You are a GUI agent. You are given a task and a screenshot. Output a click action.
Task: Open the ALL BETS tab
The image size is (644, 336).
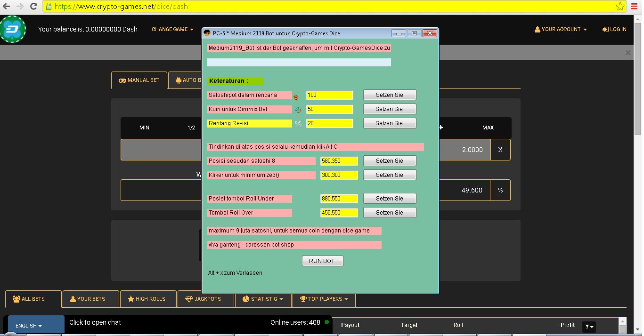tap(33, 299)
